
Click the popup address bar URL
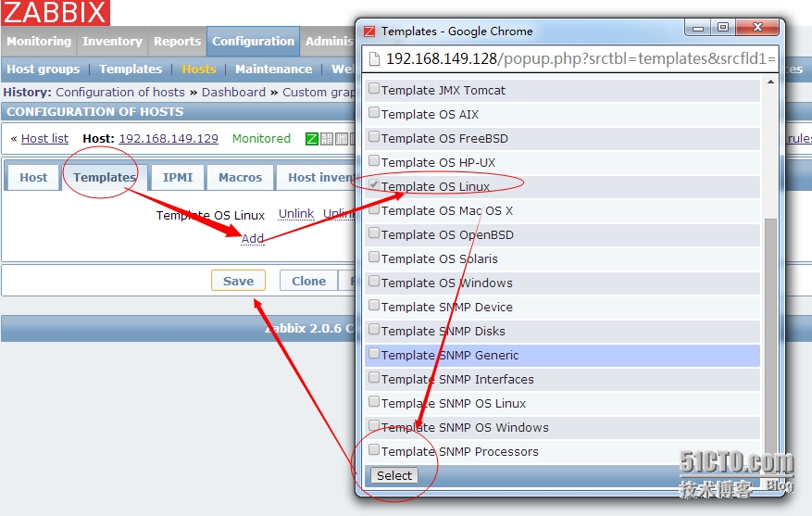(580, 59)
